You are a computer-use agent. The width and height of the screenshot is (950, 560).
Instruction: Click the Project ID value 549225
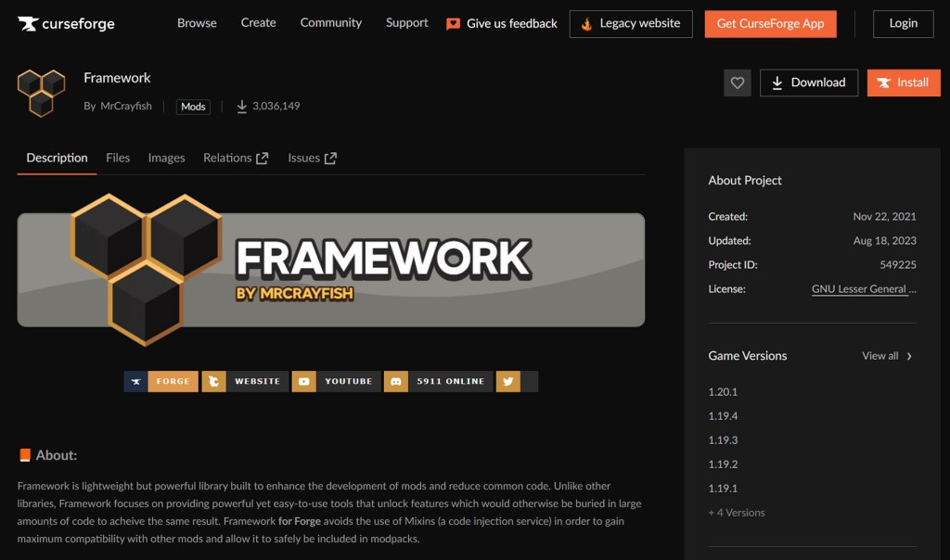point(898,264)
